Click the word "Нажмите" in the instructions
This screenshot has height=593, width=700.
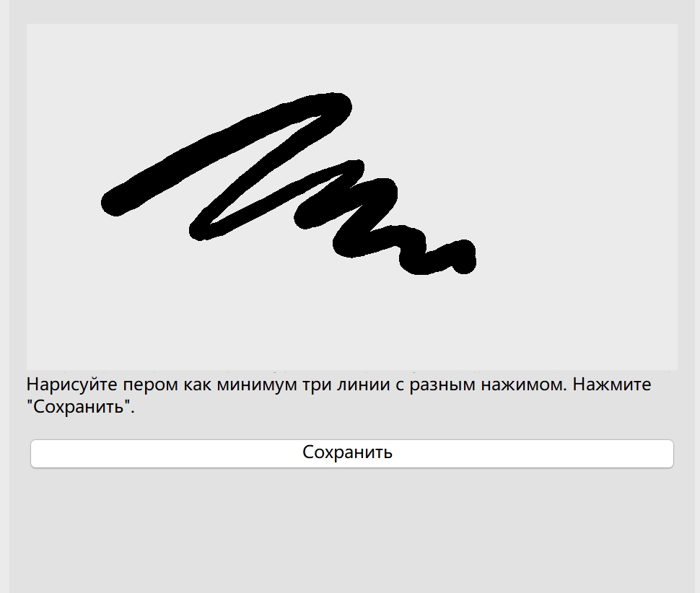click(x=612, y=385)
